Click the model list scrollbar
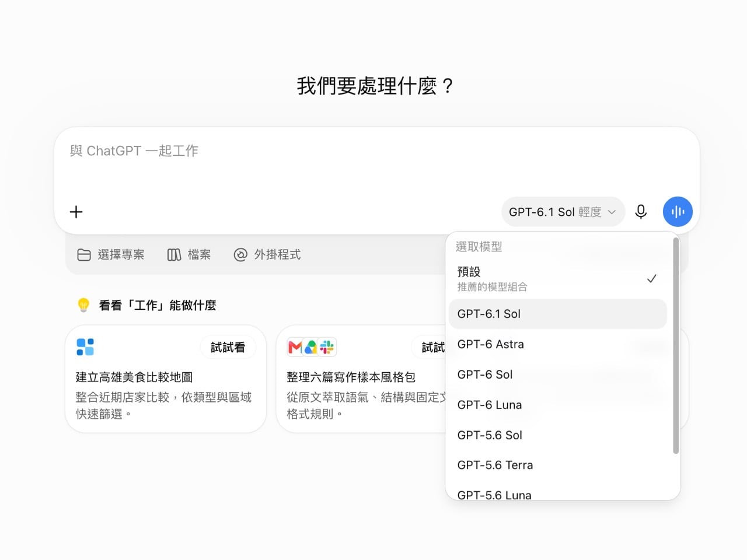The width and height of the screenshot is (747, 560). coord(676,346)
